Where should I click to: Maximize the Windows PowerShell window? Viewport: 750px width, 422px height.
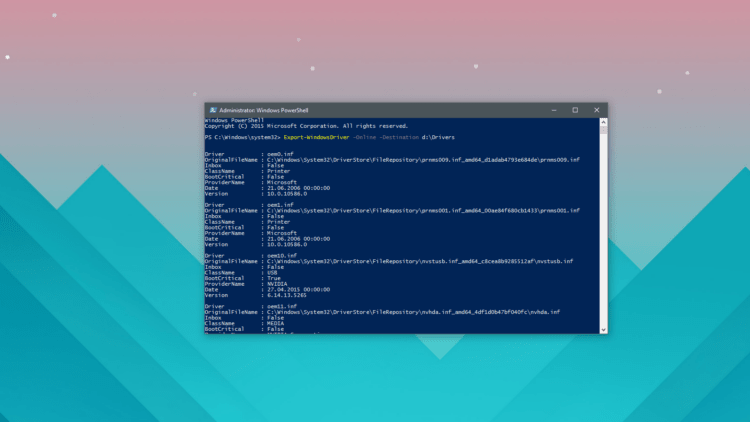(575, 110)
